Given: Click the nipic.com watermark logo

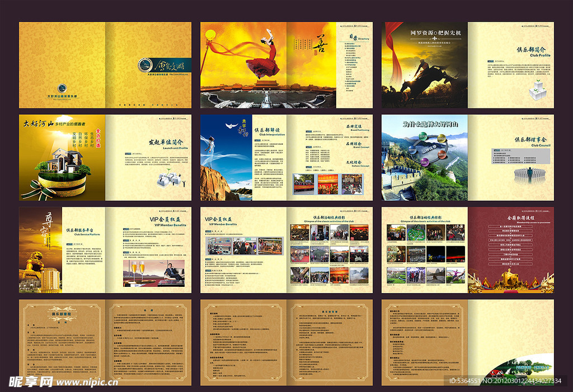Looking at the screenshot, I should [x=62, y=381].
